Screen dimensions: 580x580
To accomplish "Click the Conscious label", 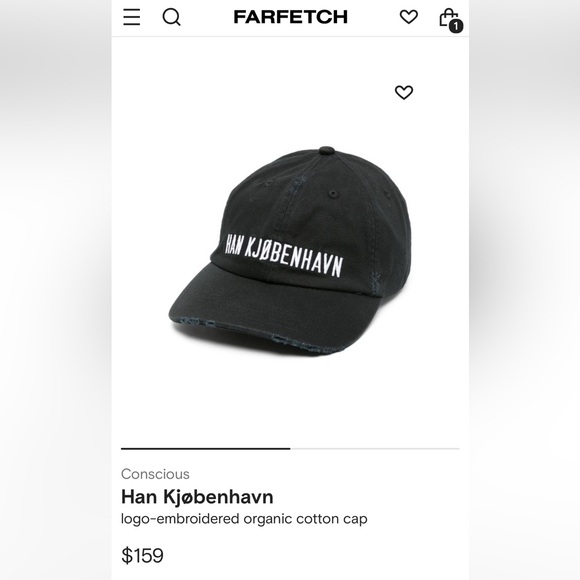I will (155, 474).
